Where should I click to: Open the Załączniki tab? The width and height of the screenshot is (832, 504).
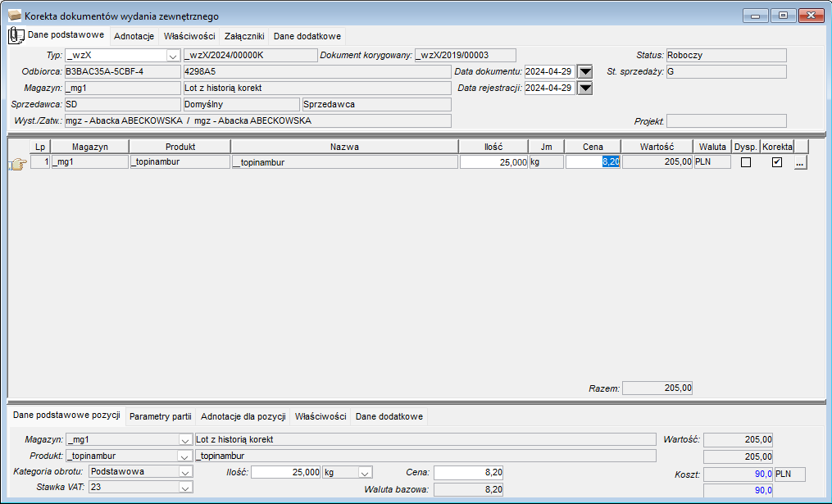[244, 36]
